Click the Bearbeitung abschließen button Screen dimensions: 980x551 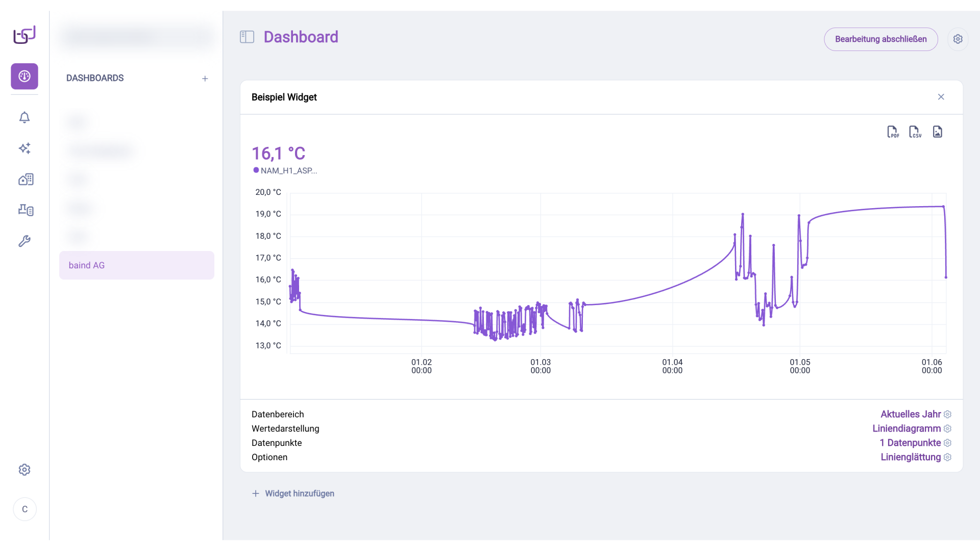coord(881,39)
